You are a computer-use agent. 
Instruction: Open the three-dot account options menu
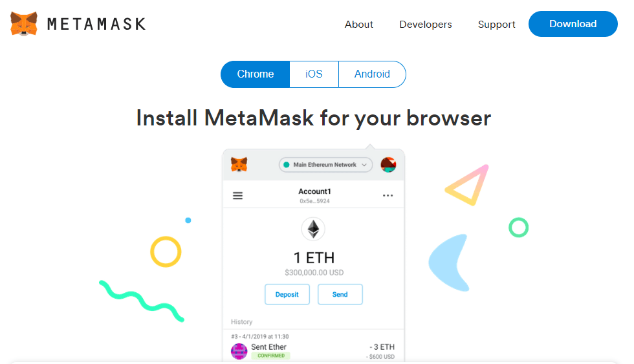click(x=388, y=195)
